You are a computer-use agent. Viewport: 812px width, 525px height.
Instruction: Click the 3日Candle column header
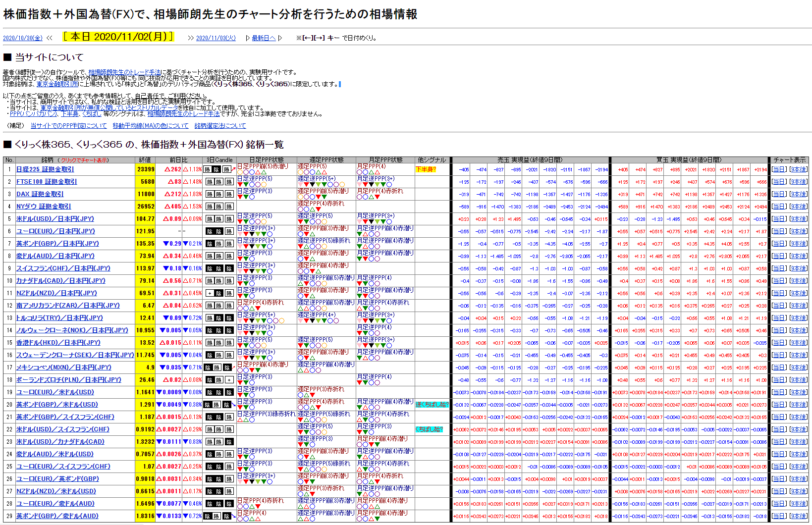tap(219, 160)
